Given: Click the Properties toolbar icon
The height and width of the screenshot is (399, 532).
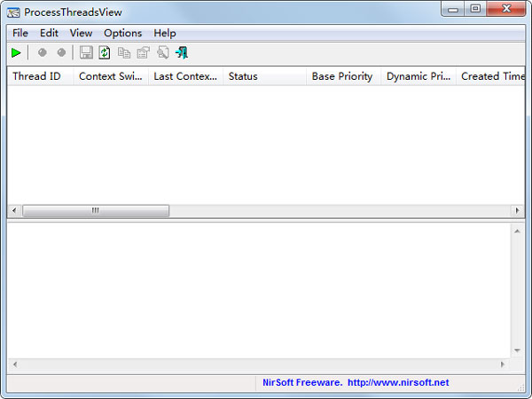Looking at the screenshot, I should (x=143, y=52).
